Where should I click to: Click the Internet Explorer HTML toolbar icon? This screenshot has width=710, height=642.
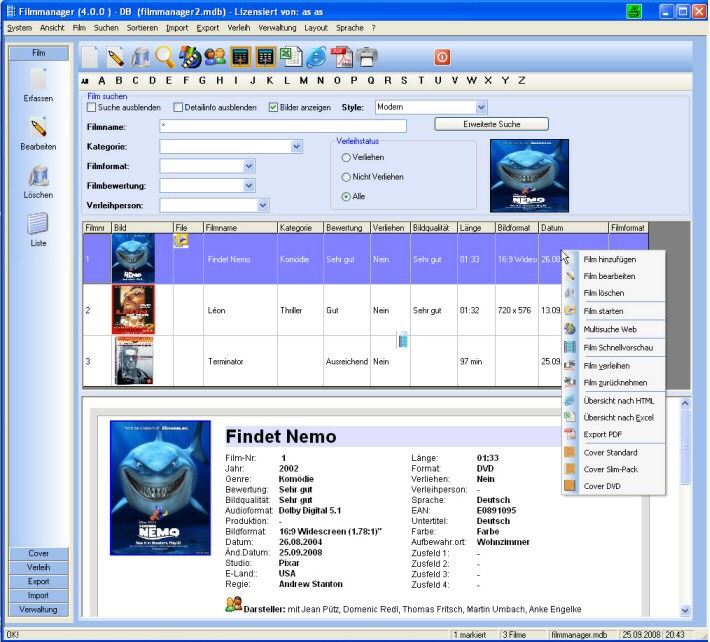coord(315,57)
